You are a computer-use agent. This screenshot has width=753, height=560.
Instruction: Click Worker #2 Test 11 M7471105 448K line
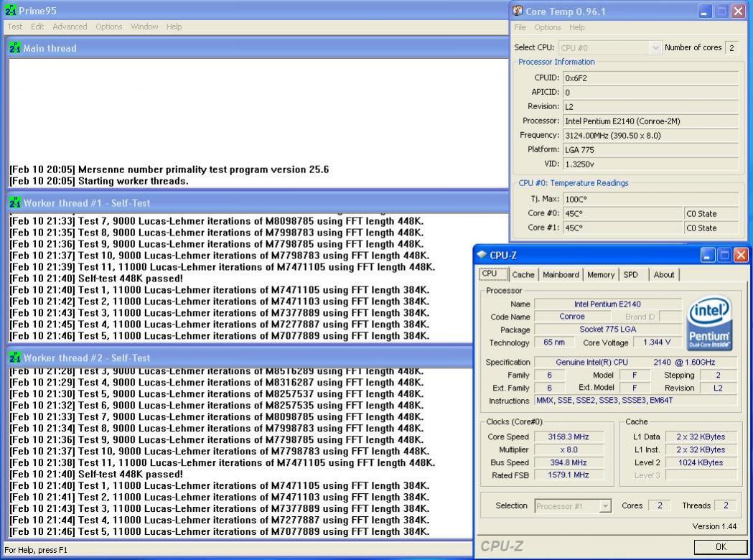click(222, 463)
